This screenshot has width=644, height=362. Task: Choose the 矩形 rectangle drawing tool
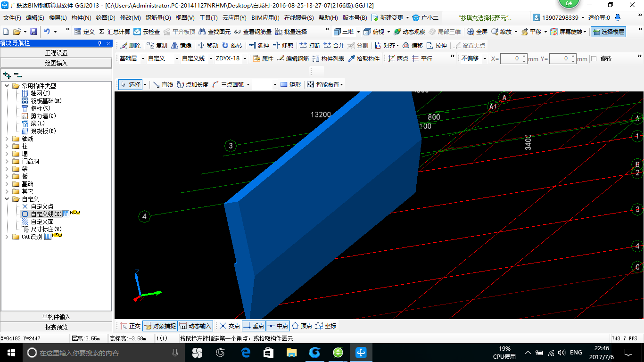click(290, 85)
